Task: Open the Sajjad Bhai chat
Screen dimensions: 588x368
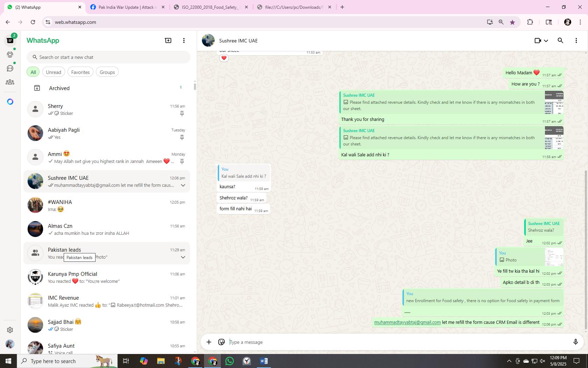Action: click(x=107, y=325)
